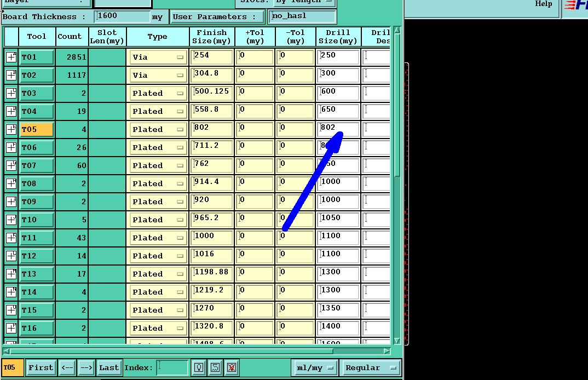This screenshot has height=380, width=588.
Task: Click -Tol field for tool T12
Action: [296, 256]
